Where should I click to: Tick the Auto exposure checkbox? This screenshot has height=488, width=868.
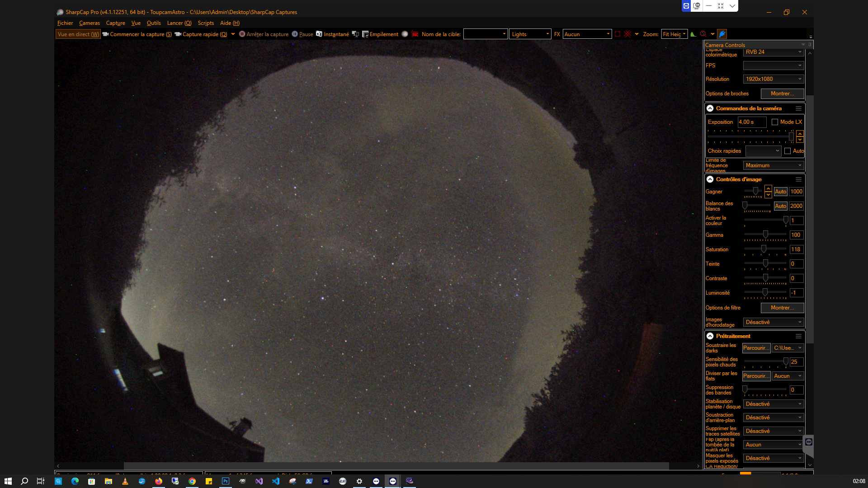[788, 151]
